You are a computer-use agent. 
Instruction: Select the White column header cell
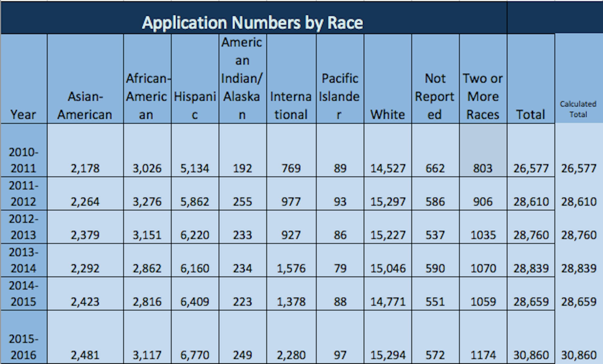coord(388,114)
